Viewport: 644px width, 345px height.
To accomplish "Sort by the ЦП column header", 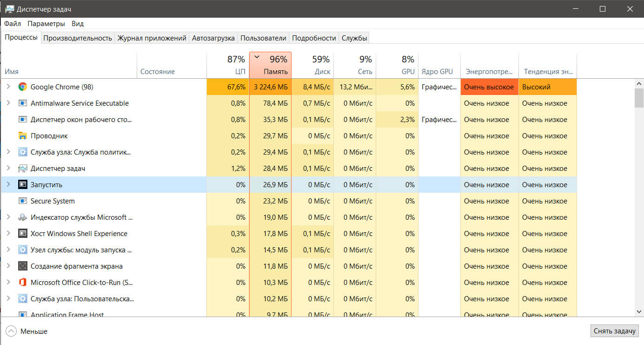I will 228,65.
